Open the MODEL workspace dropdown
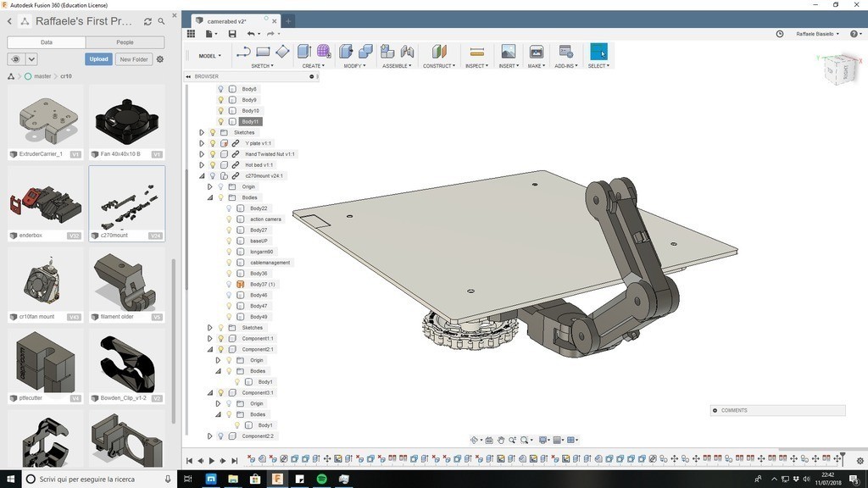Screen dimensions: 868x488 (209, 56)
